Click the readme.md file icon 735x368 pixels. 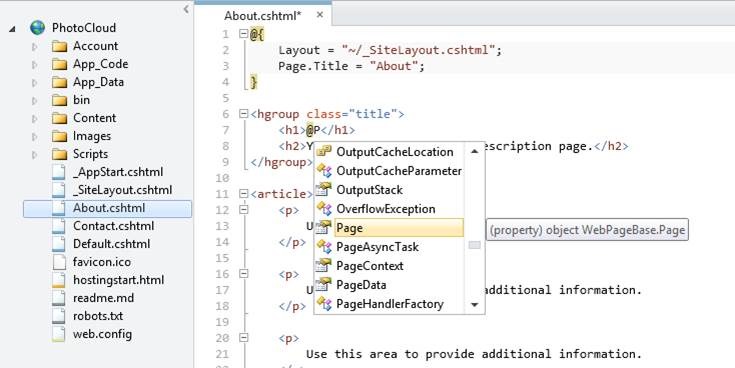59,298
